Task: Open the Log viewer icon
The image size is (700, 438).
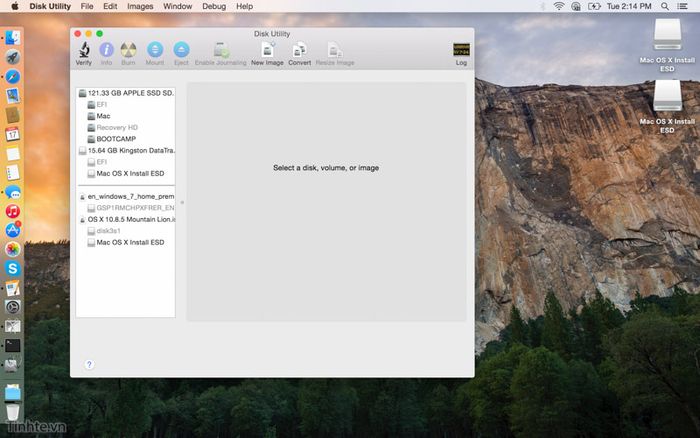Action: tap(461, 54)
